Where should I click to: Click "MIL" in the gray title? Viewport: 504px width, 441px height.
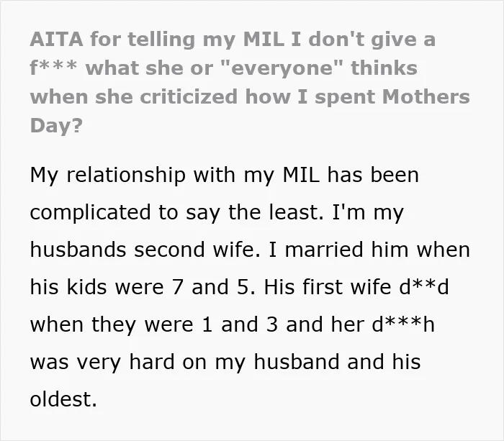point(264,39)
